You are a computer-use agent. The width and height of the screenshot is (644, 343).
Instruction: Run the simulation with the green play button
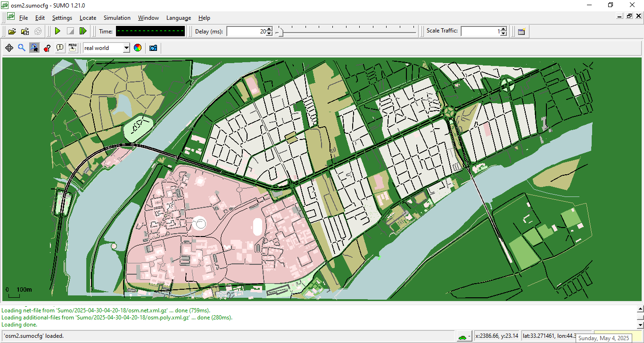coord(58,32)
